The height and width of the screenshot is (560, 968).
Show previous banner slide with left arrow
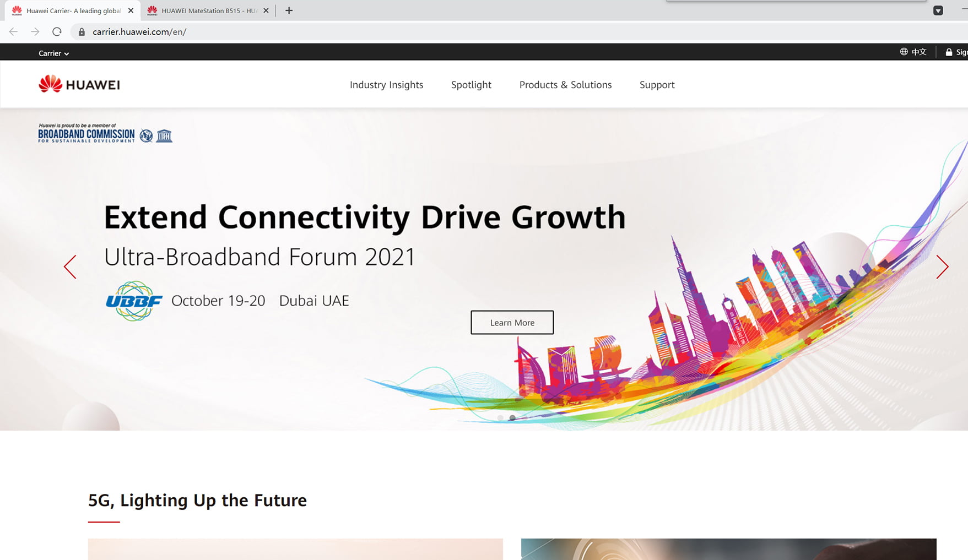pyautogui.click(x=70, y=267)
